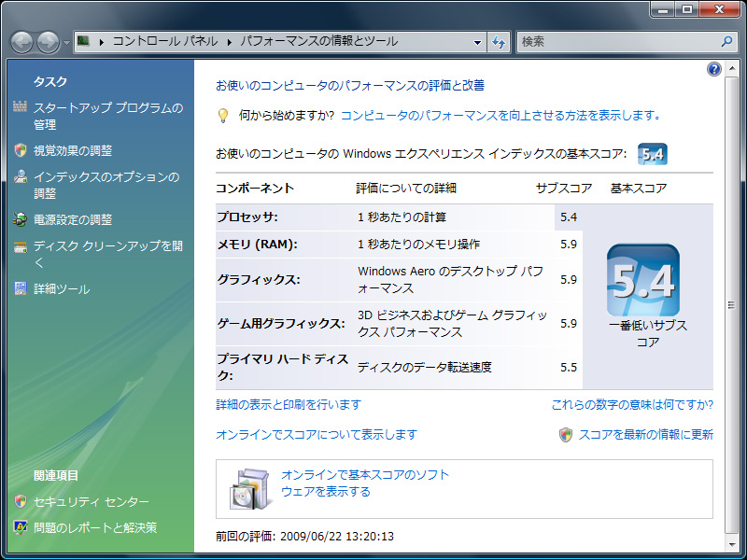Open the address bar history dropdown arrow
This screenshot has width=747, height=560.
tap(477, 42)
